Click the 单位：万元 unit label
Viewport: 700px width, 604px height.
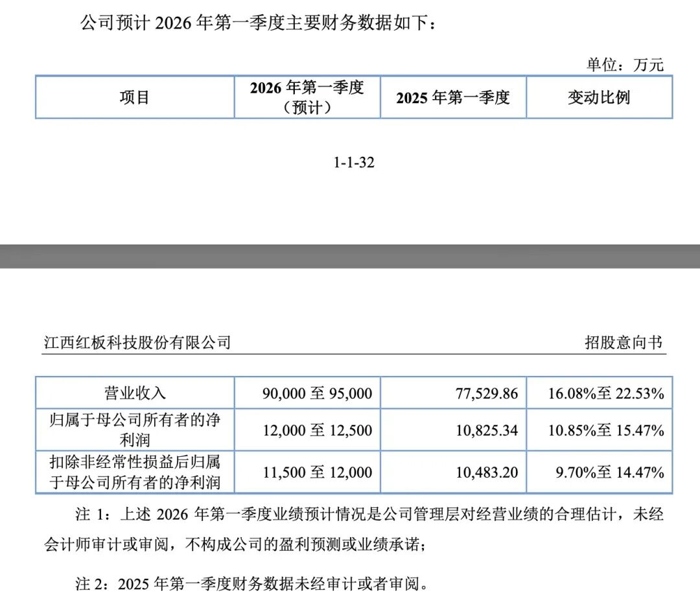click(625, 64)
